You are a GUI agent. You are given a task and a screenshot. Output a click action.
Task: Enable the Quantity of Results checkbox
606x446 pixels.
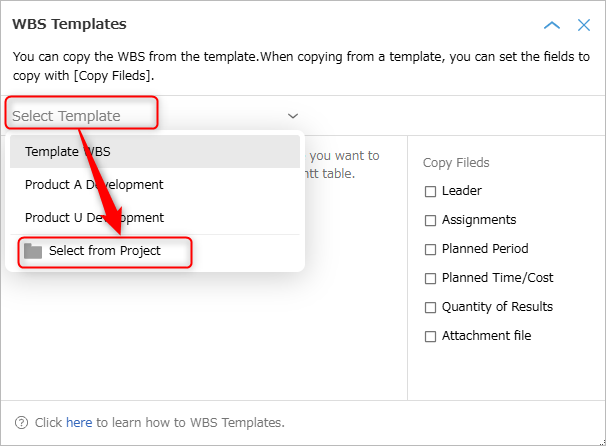(x=430, y=307)
